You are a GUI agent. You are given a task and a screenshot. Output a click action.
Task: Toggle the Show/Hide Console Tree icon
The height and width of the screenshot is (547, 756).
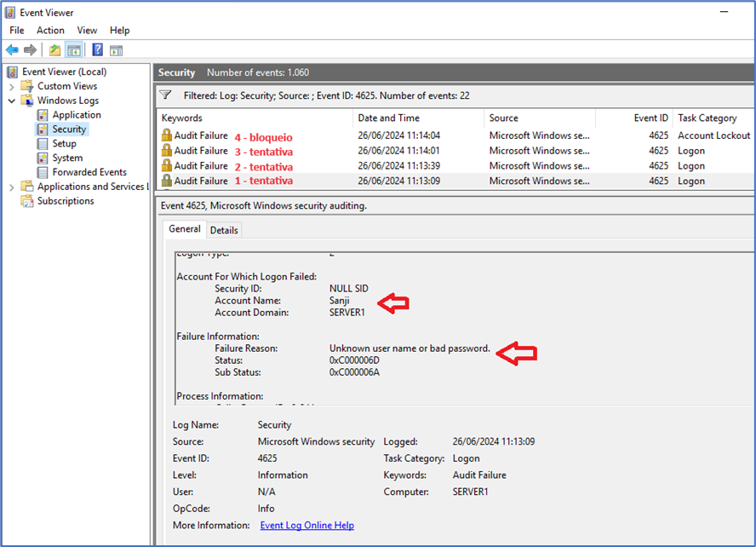74,50
